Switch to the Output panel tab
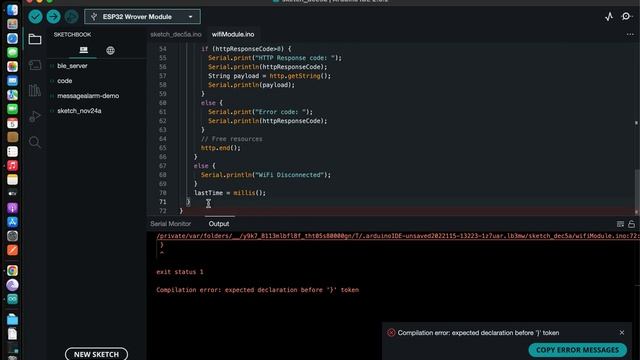This screenshot has height=360, width=640. click(219, 224)
